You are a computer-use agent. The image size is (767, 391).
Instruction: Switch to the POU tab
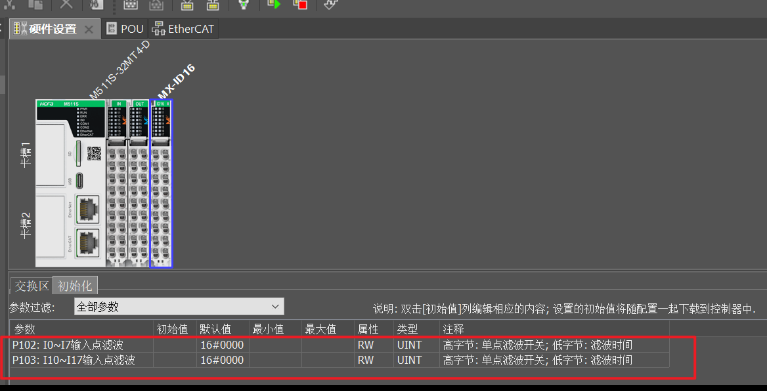pyautogui.click(x=125, y=29)
